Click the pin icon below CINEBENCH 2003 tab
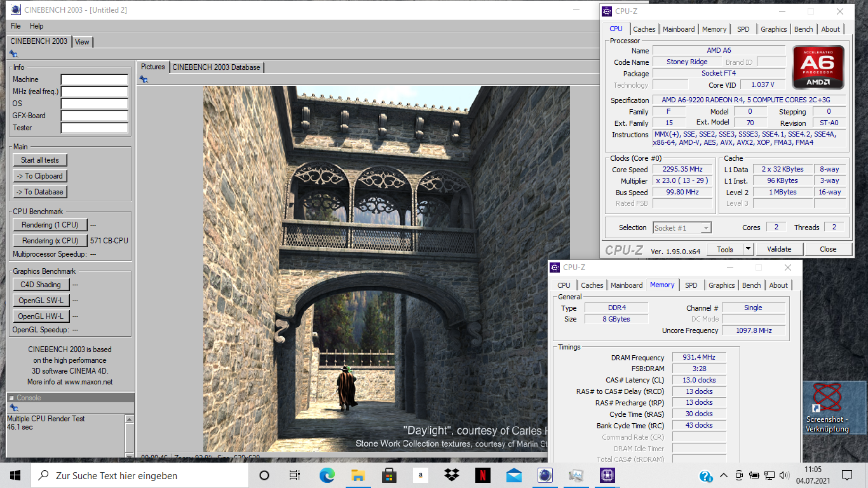 [13, 54]
